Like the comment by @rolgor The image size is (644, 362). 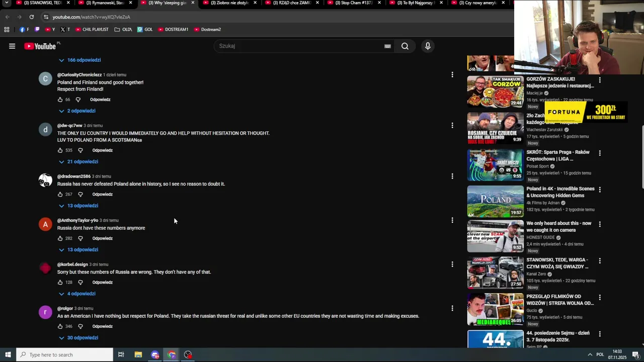60,326
